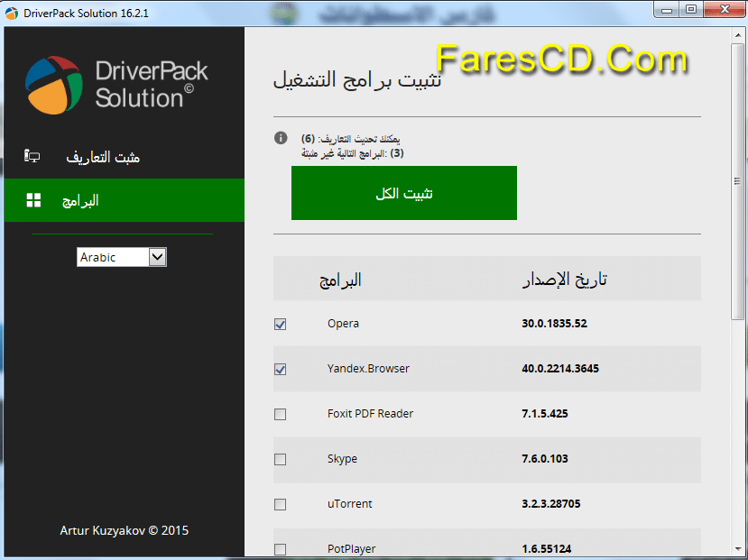Viewport: 748px width, 560px height.
Task: Click the Skype program name
Action: coord(342,459)
